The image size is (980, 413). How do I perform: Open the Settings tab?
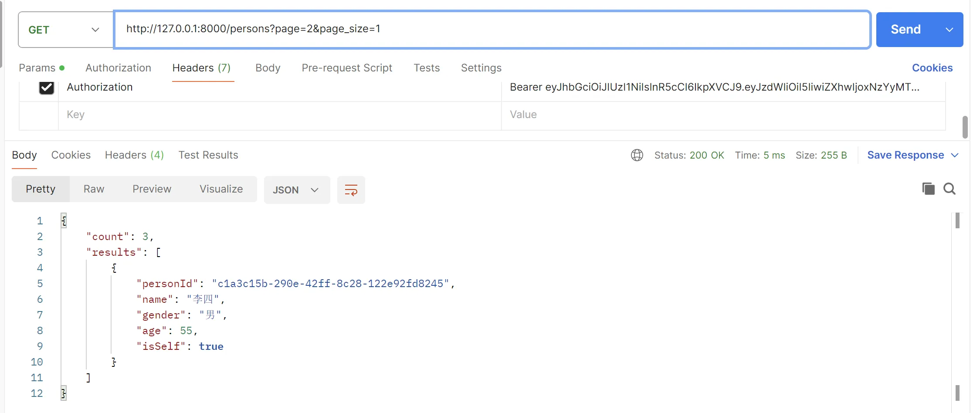coord(481,68)
